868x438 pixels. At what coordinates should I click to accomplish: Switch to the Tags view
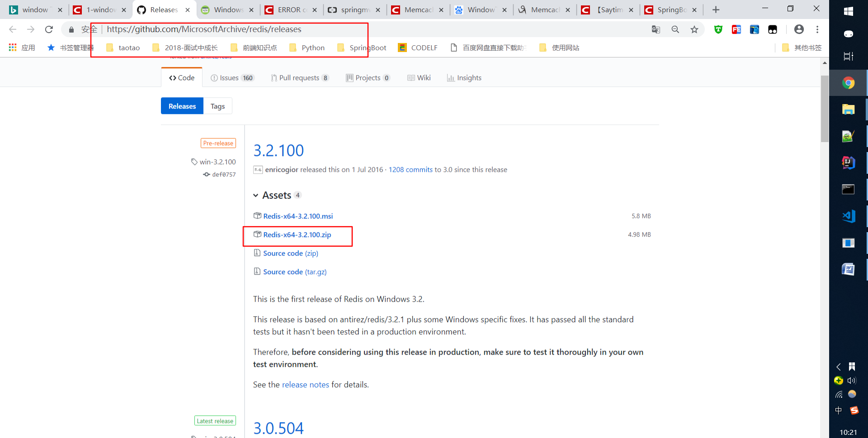pos(217,106)
